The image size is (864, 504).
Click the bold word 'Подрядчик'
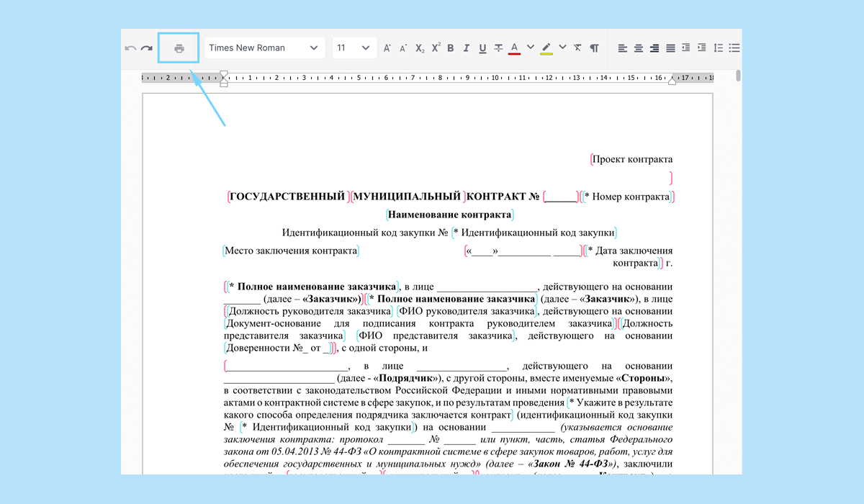(x=405, y=378)
